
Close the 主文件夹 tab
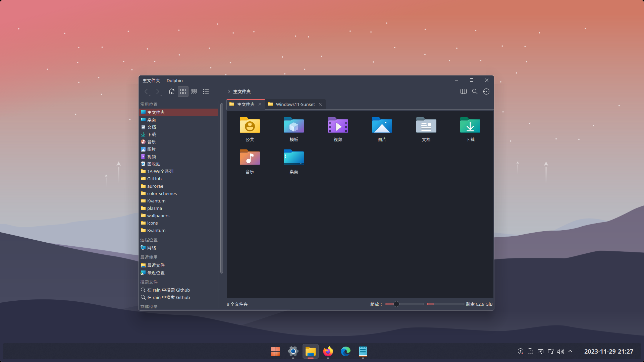(x=260, y=104)
